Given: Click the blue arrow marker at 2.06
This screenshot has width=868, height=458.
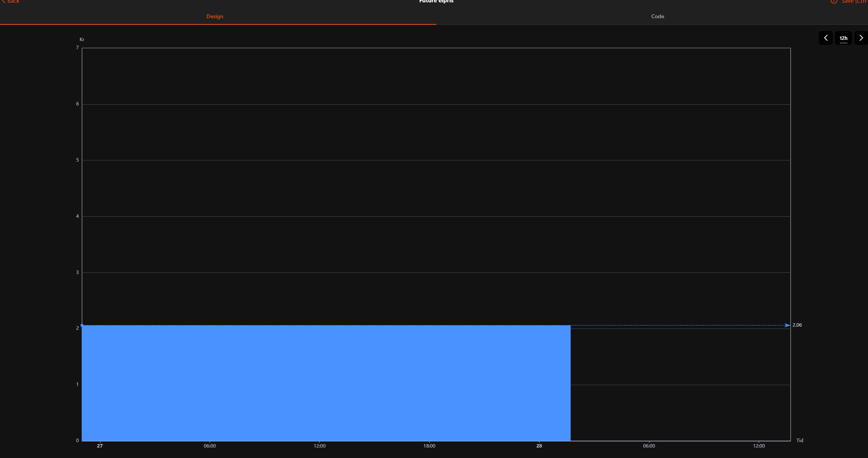Looking at the screenshot, I should tap(787, 325).
